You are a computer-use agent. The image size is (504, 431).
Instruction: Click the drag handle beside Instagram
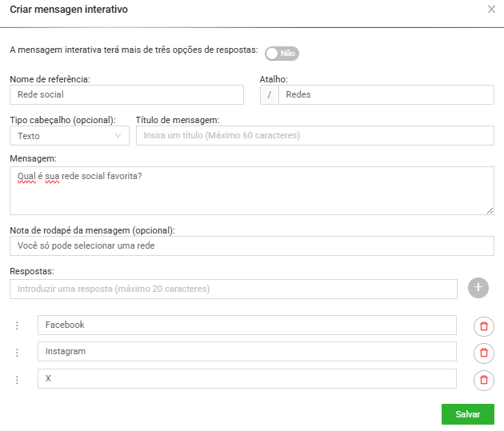tap(17, 353)
